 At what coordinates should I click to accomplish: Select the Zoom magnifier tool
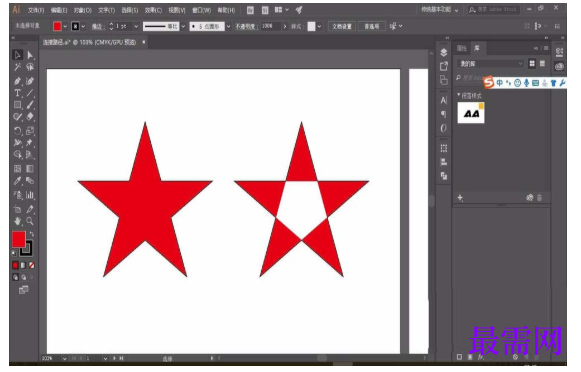pos(30,221)
